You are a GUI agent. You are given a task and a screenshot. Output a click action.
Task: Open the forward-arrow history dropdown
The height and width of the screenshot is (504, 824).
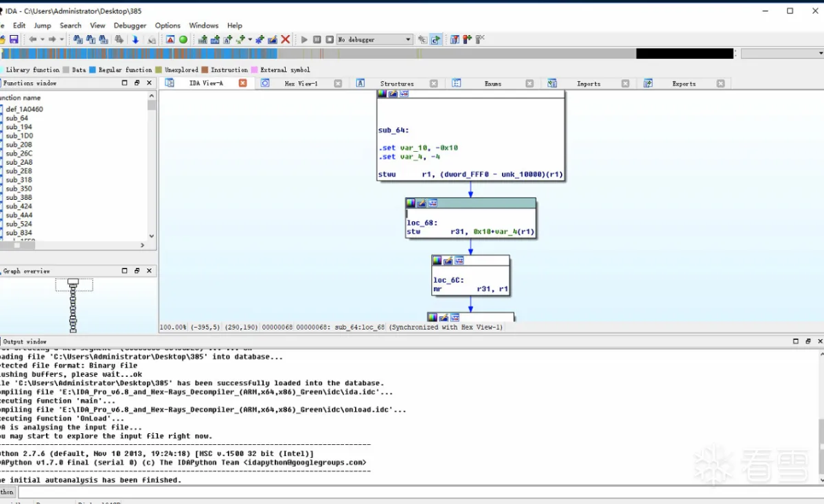[x=62, y=40]
